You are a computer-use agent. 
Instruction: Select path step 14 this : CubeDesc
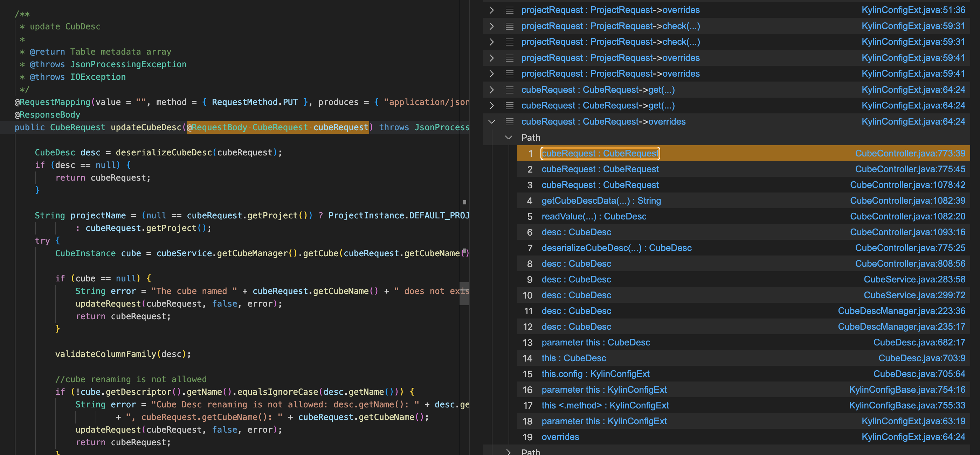click(574, 358)
